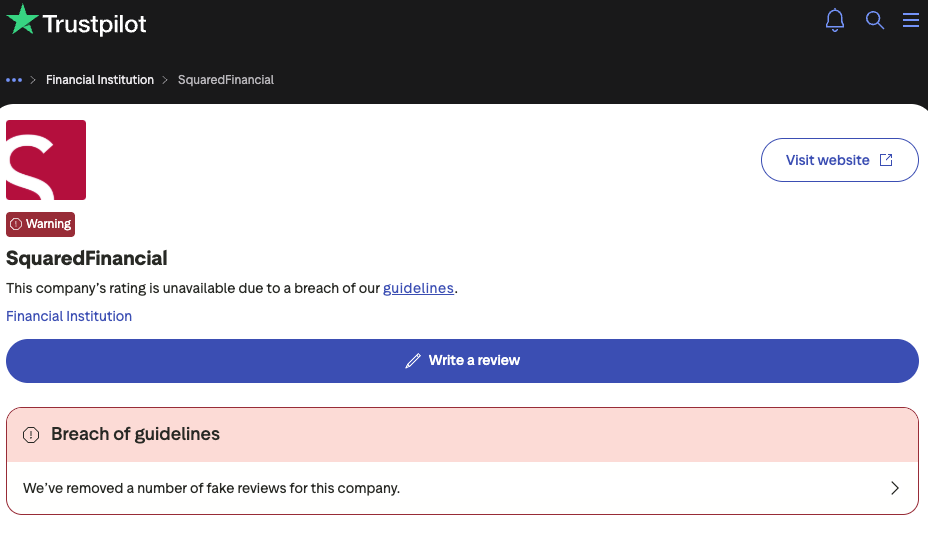Image resolution: width=928 pixels, height=535 pixels.
Task: Click the Trustpilot logo in the header
Action: tap(76, 21)
